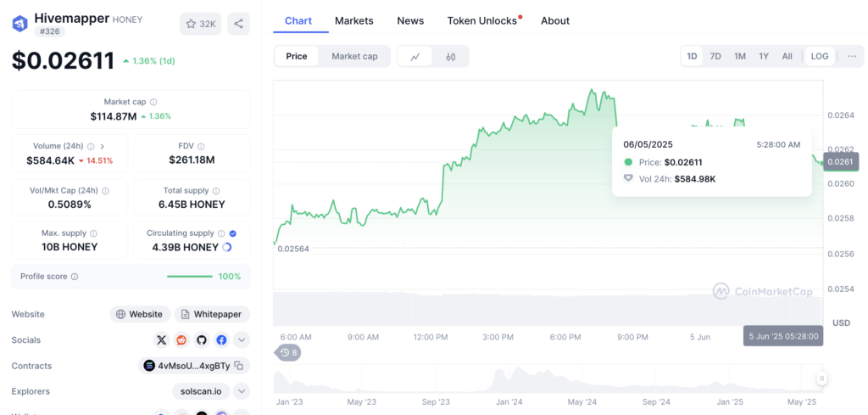
Task: Click the 0.5089% Vol/Mkt Cap value
Action: (70, 205)
